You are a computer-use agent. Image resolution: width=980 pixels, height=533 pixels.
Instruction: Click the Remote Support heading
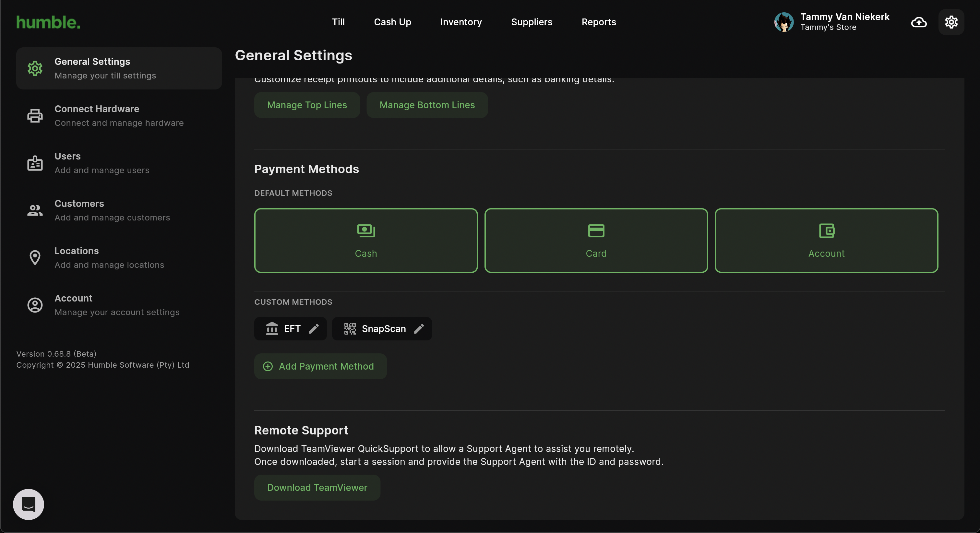tap(301, 430)
